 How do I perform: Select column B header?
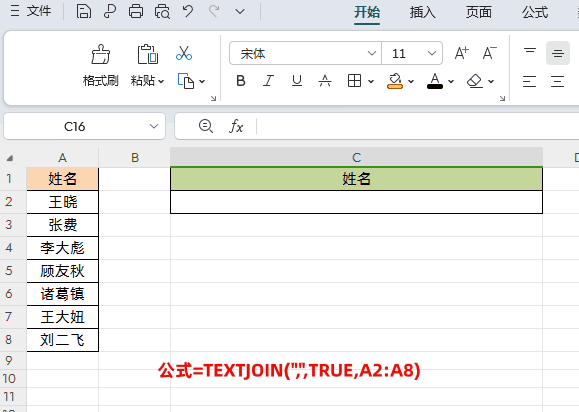coord(135,158)
